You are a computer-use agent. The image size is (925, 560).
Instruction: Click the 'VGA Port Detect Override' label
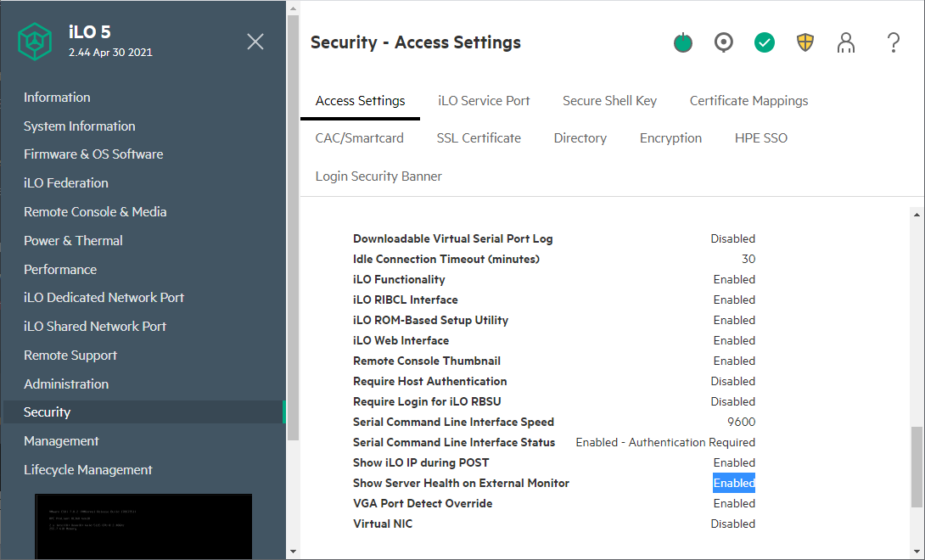423,503
